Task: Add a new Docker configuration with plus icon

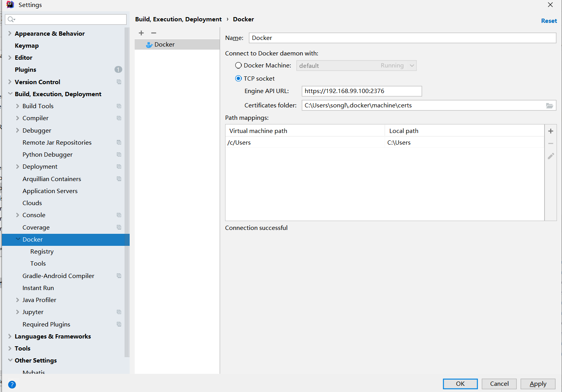Action: 141,33
